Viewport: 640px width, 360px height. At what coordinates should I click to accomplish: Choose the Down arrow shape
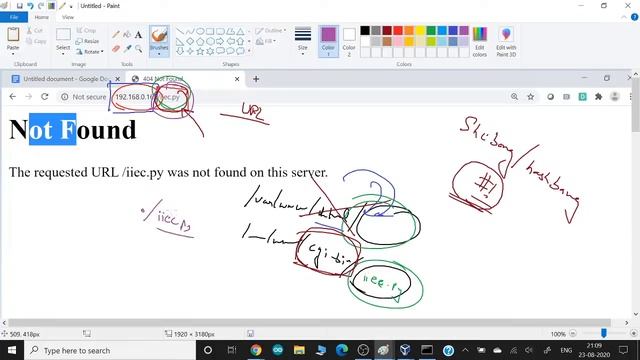pos(180,51)
